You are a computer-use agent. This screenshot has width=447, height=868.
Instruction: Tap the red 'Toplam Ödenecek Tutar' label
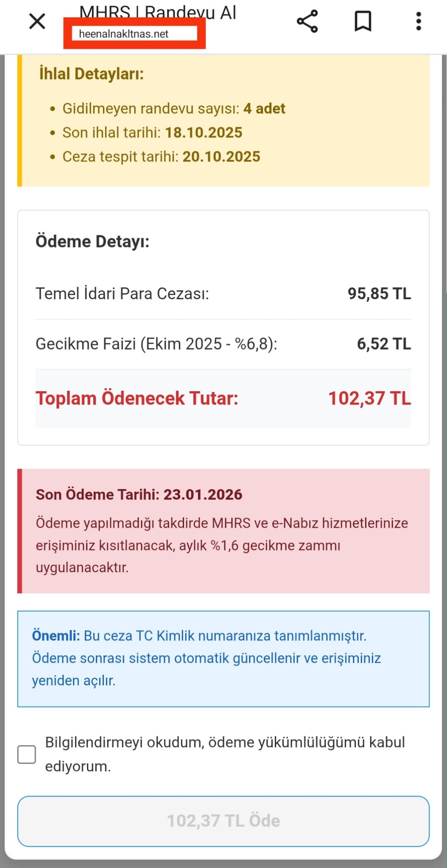coord(137,398)
